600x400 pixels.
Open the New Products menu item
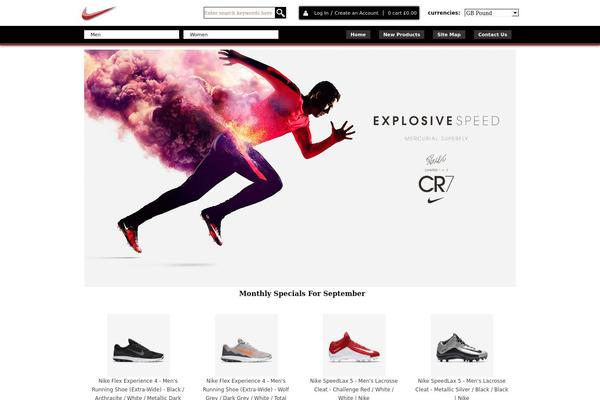(401, 34)
